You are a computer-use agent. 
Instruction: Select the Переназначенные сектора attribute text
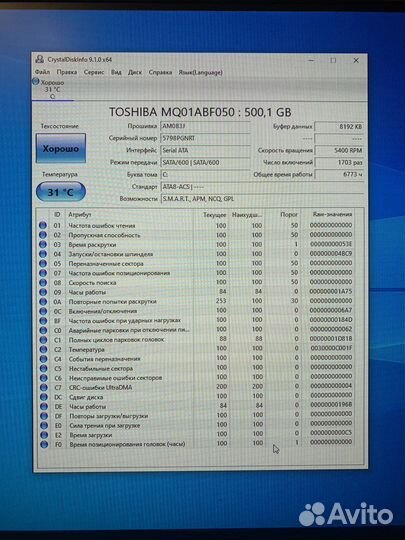pos(106,263)
